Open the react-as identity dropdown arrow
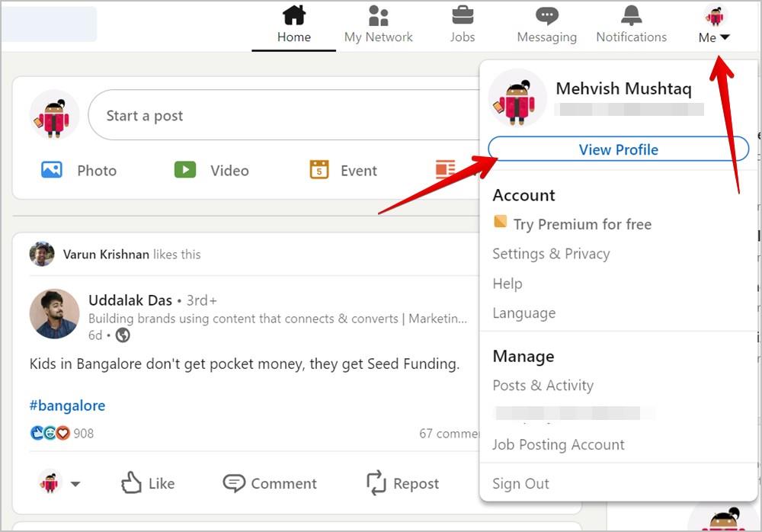 (x=75, y=484)
